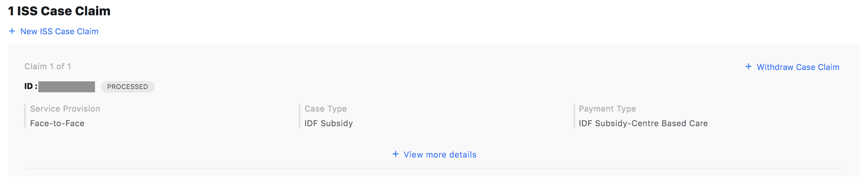The height and width of the screenshot is (186, 868).
Task: Click the vertical bar beside Case Type
Action: [x=300, y=116]
